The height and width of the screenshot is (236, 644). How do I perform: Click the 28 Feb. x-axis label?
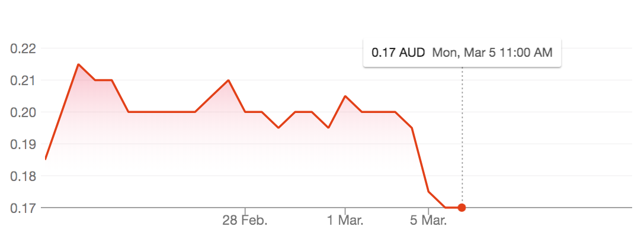[245, 221]
